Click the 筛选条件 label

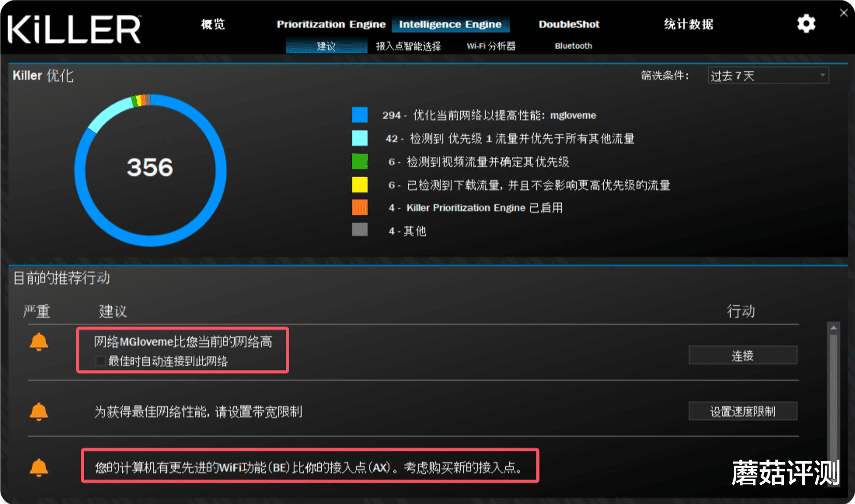(x=665, y=76)
